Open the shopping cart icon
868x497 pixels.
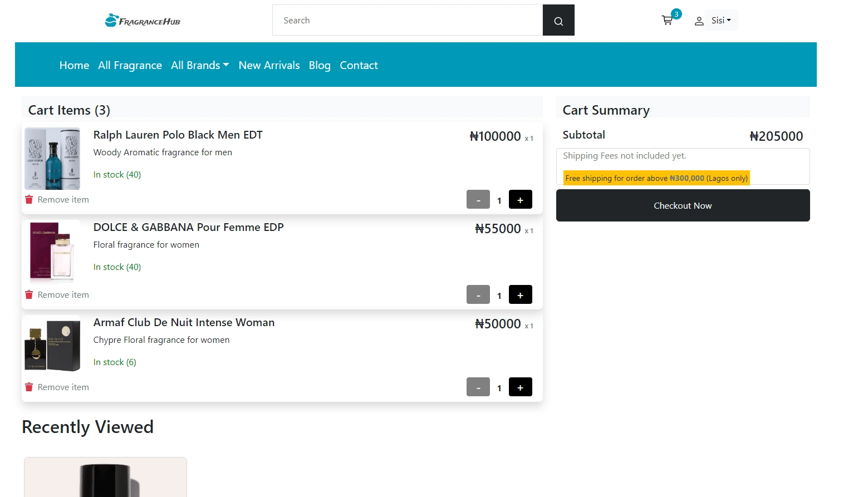[667, 21]
